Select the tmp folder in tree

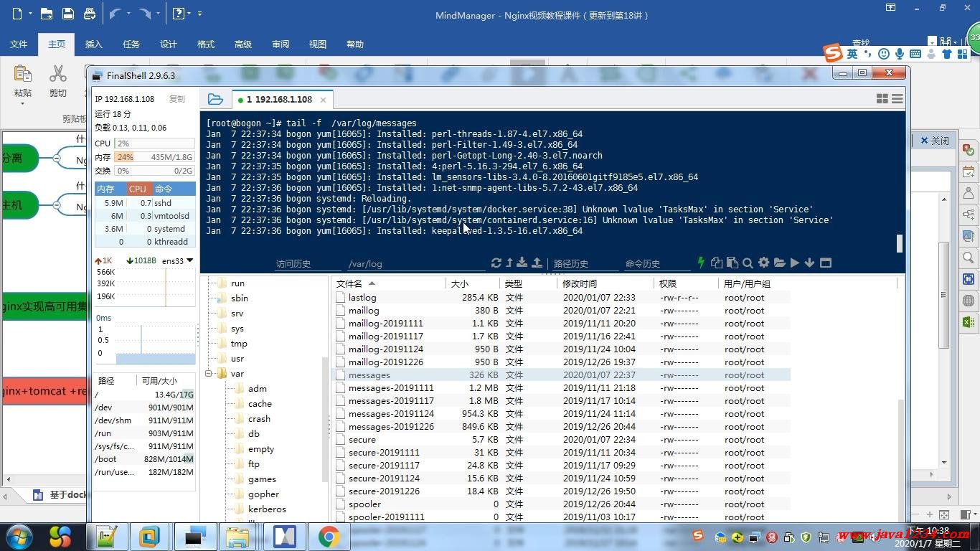pyautogui.click(x=239, y=344)
